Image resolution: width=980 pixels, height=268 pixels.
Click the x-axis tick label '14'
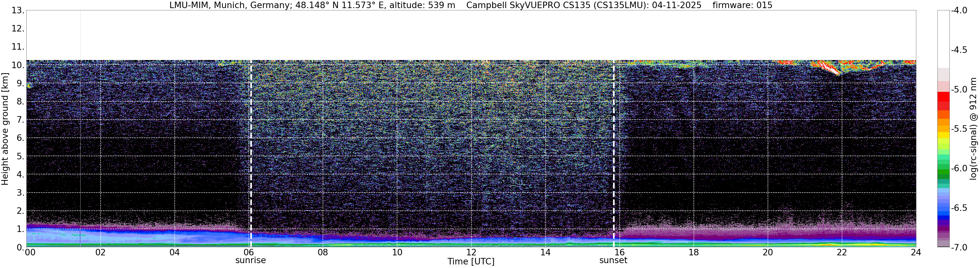coord(545,252)
